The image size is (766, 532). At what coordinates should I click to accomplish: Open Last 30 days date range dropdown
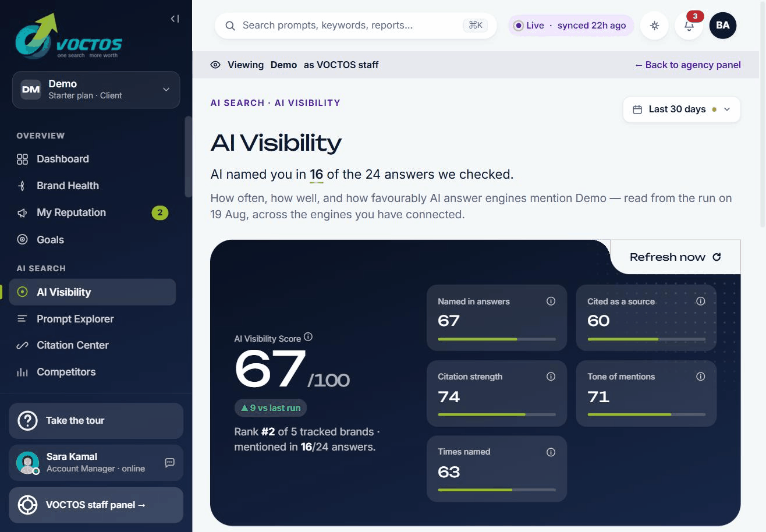coord(682,109)
